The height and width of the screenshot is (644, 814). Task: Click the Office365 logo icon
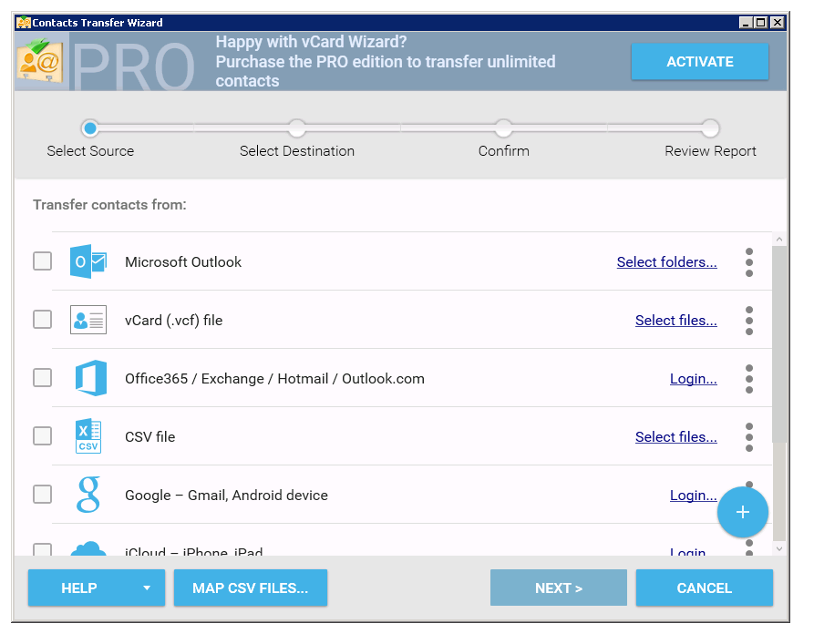coord(91,378)
